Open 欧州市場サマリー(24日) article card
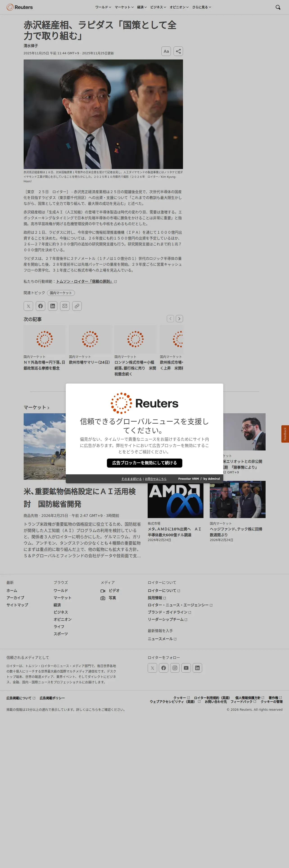The height and width of the screenshot is (868, 289). pos(90,362)
